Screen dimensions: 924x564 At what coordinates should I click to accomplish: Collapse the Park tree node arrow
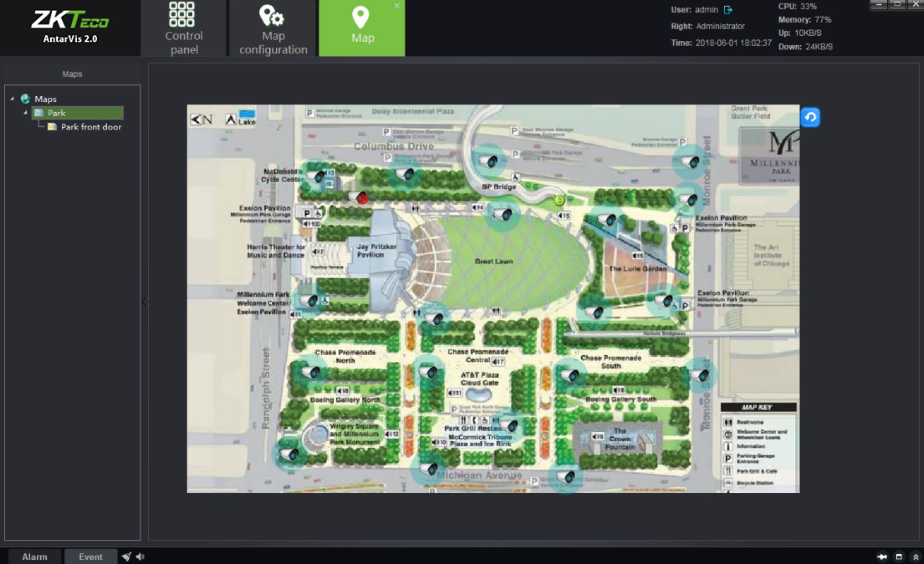[25, 113]
